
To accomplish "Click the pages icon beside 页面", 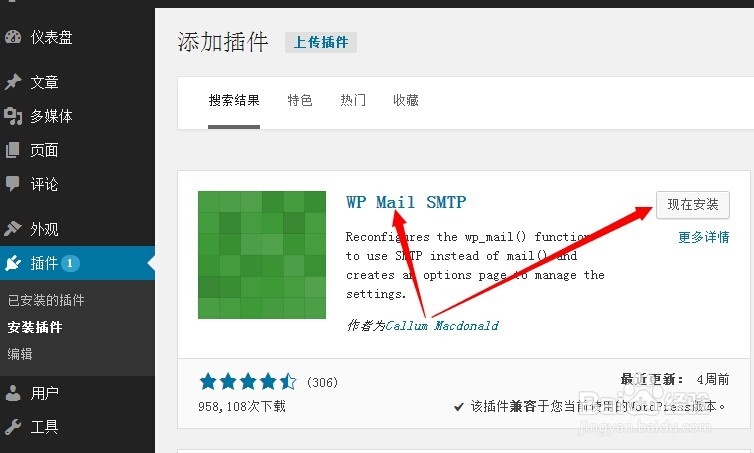I will (13, 150).
